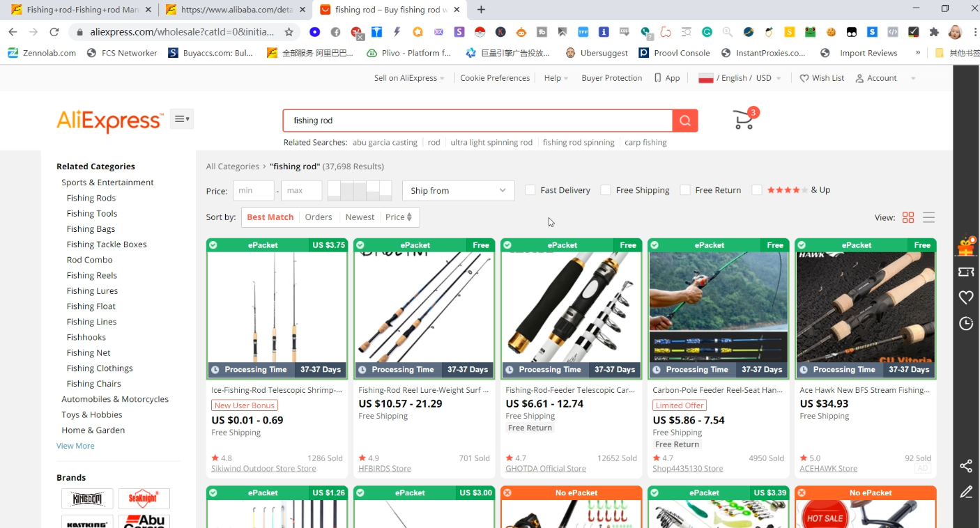980x528 pixels.
Task: Expand View More categories
Action: tap(75, 446)
